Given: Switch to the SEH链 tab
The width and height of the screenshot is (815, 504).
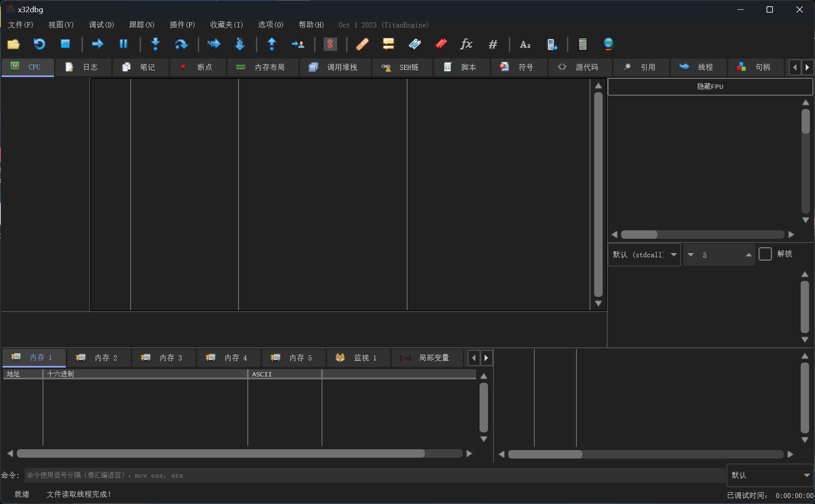Looking at the screenshot, I should click(402, 67).
